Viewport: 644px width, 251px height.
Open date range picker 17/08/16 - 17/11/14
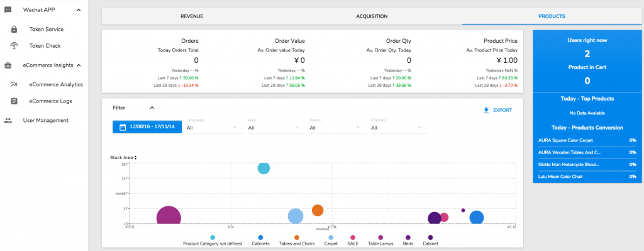[x=147, y=127]
